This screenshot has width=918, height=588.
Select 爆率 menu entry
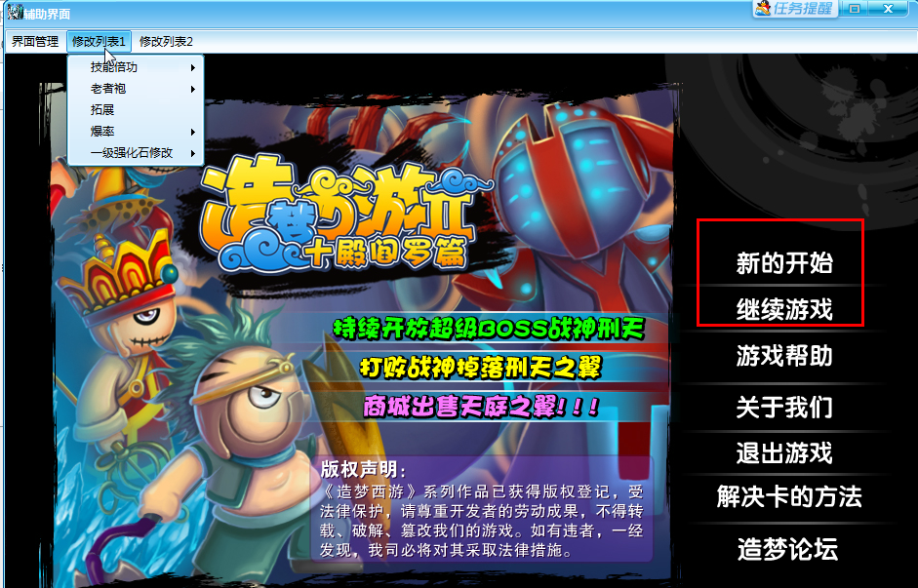[136, 132]
